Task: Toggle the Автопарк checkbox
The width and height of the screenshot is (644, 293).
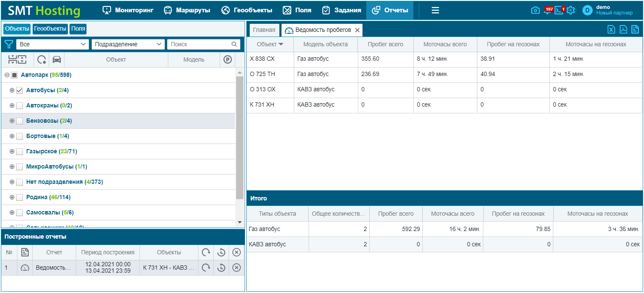Action: point(14,75)
